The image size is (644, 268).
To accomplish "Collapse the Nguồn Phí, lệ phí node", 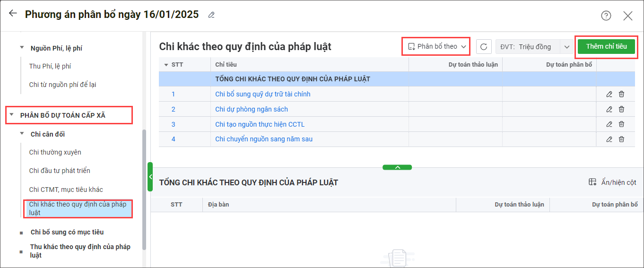I will pyautogui.click(x=22, y=48).
